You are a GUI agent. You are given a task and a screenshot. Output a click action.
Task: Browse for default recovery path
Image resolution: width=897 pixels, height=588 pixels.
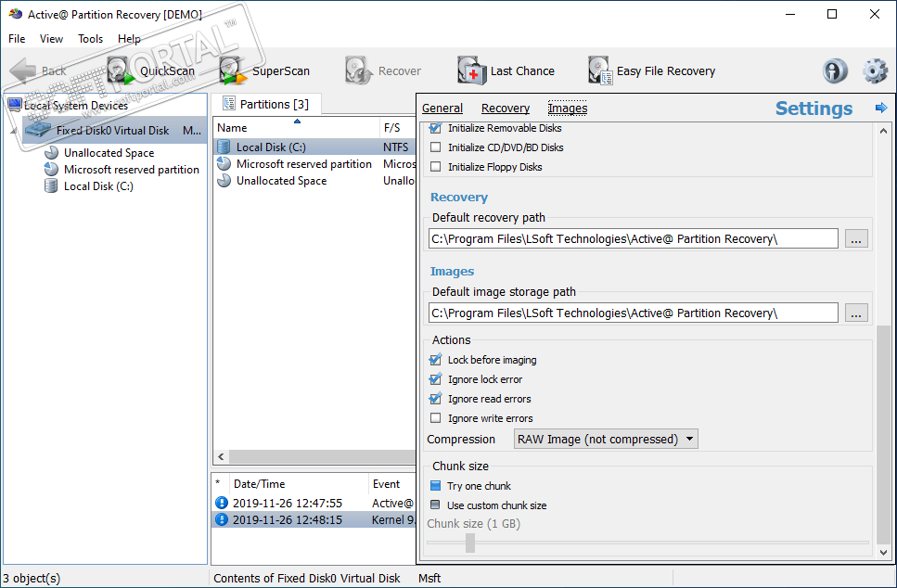[x=856, y=238]
